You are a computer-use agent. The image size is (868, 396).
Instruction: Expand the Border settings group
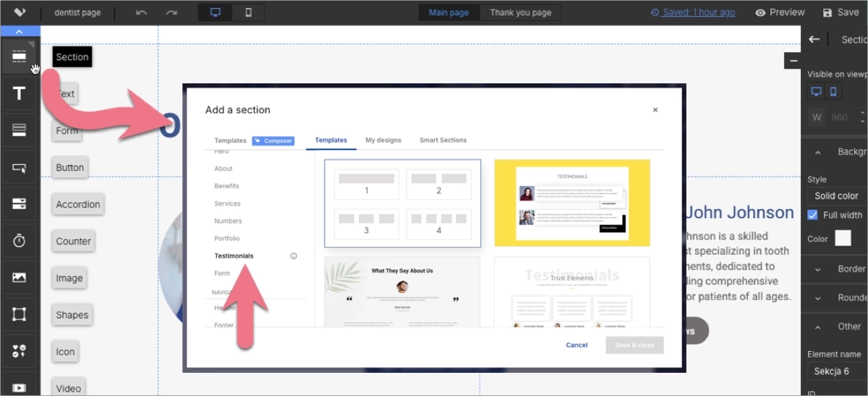coord(818,269)
